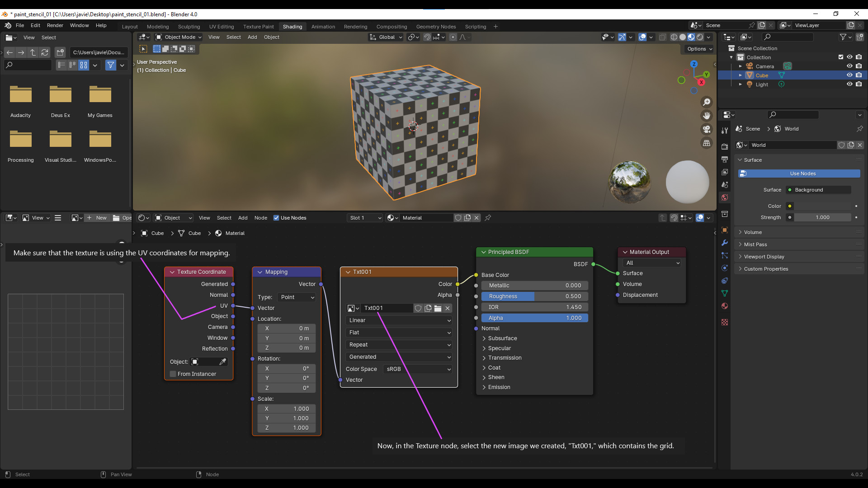Disable the Cube in renders
868x488 pixels.
click(x=859, y=75)
